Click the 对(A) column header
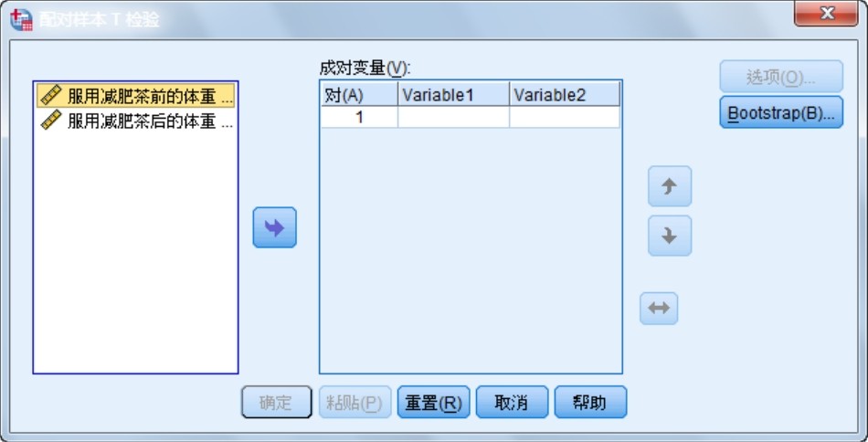Screen dimensions: 868x442 pyautogui.click(x=359, y=95)
